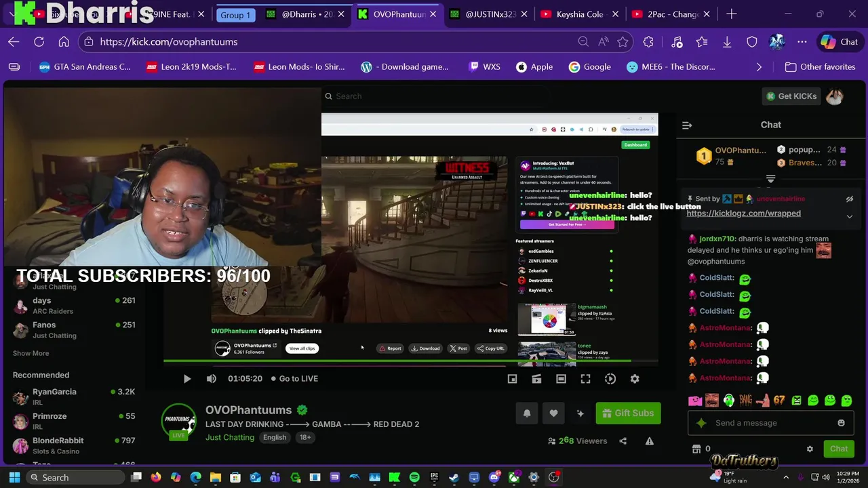Click the green Chat send button

tap(839, 449)
